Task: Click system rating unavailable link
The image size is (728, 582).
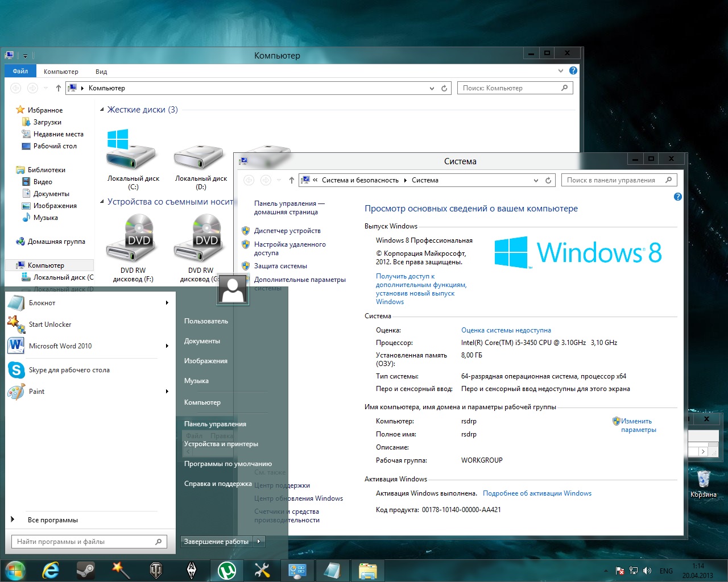Action: pyautogui.click(x=506, y=330)
